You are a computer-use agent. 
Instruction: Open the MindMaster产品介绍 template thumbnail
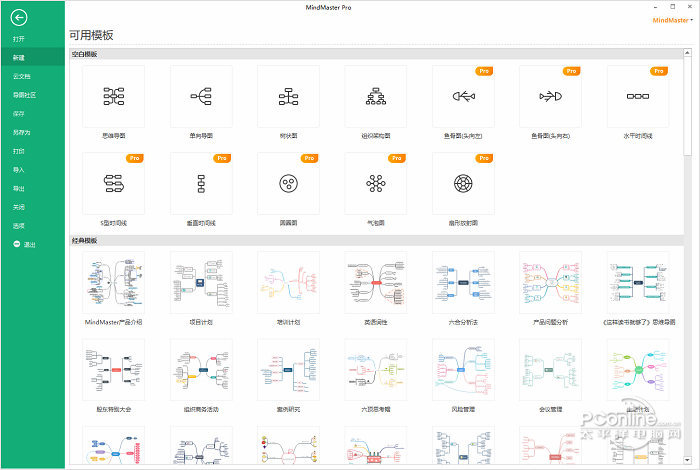pos(114,283)
